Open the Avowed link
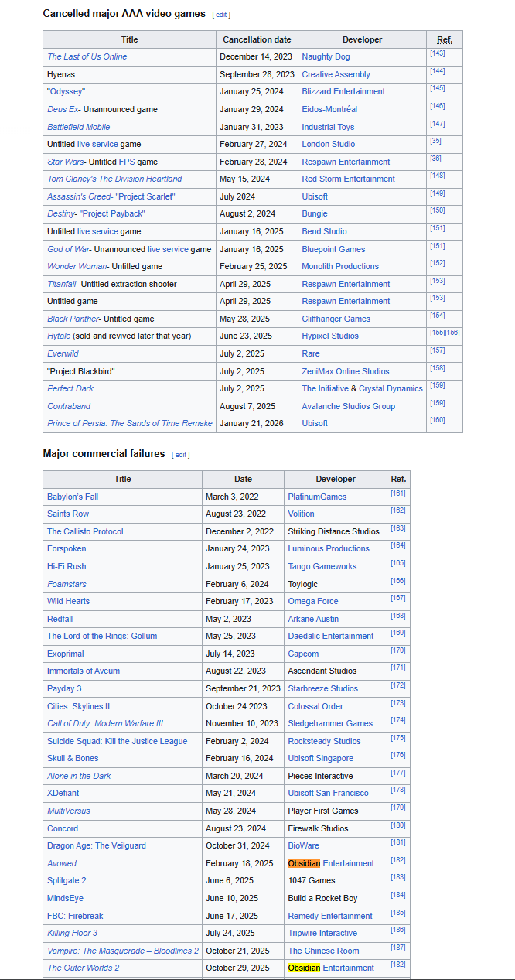The image size is (515, 980). pos(62,863)
